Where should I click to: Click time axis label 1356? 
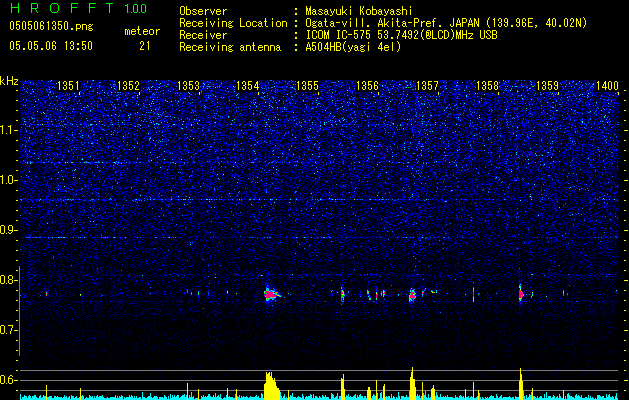click(367, 85)
